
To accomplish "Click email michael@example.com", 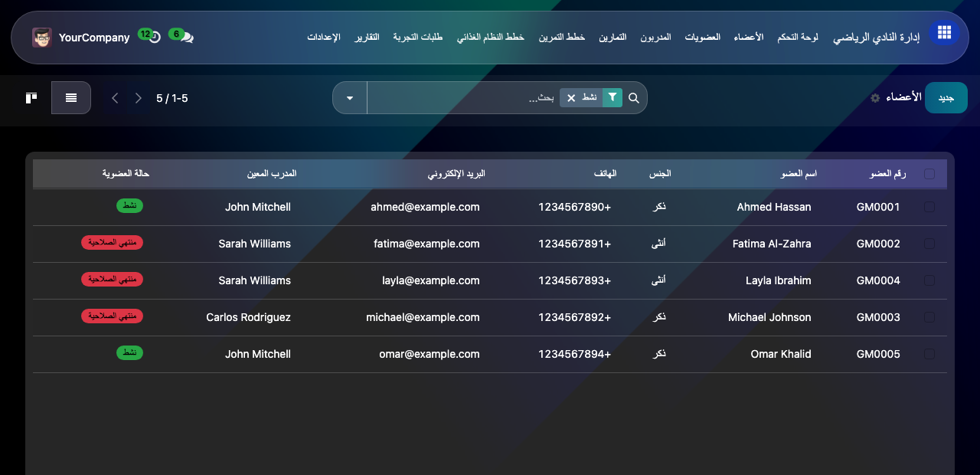I will (423, 317).
